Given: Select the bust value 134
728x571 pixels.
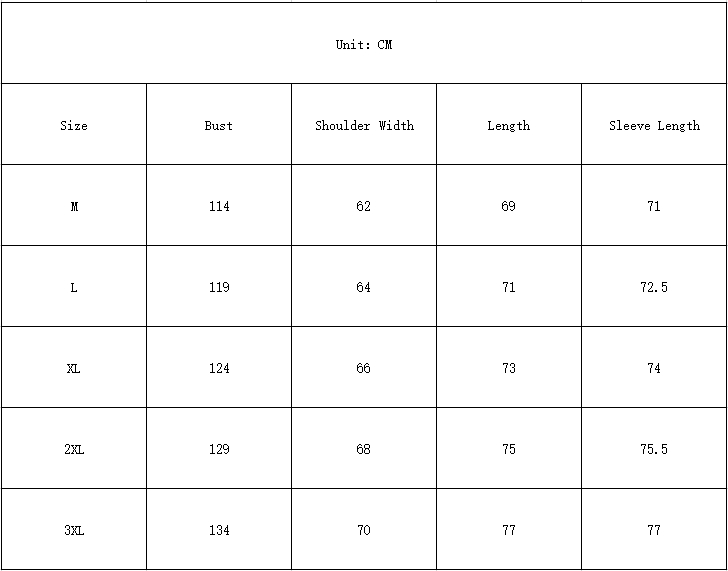Looking at the screenshot, I should (x=219, y=531).
